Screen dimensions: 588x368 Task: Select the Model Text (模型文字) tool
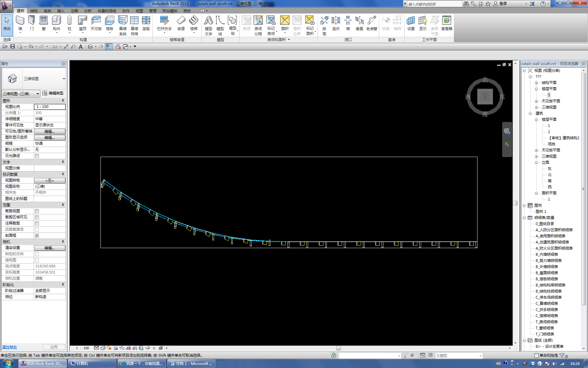(208, 25)
